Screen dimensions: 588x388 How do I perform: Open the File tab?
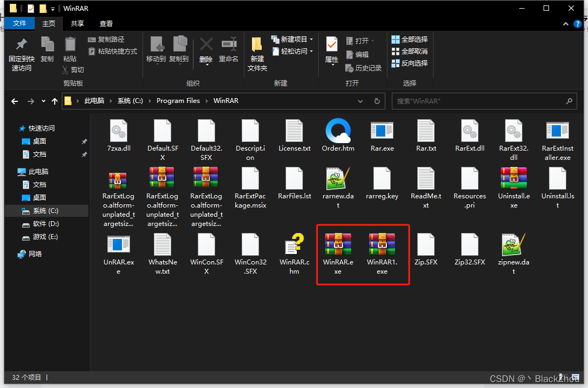tap(20, 23)
